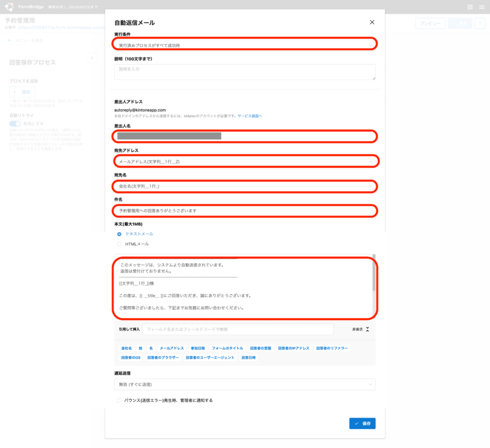This screenshot has width=490, height=448.
Task: Click the 保存 save button
Action: click(362, 424)
